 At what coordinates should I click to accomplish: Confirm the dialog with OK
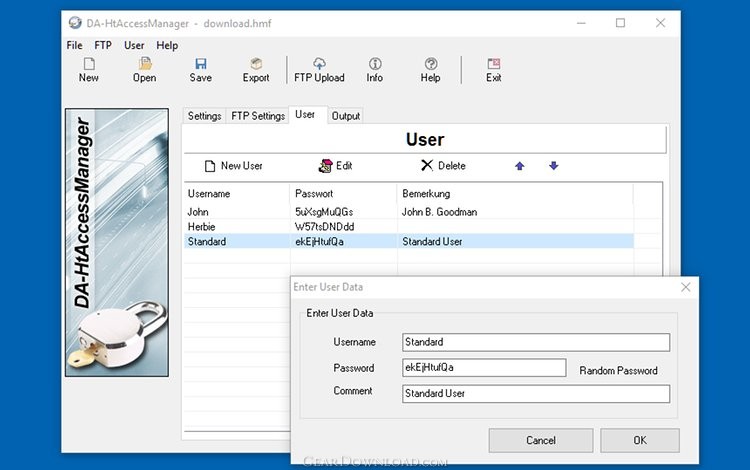639,440
